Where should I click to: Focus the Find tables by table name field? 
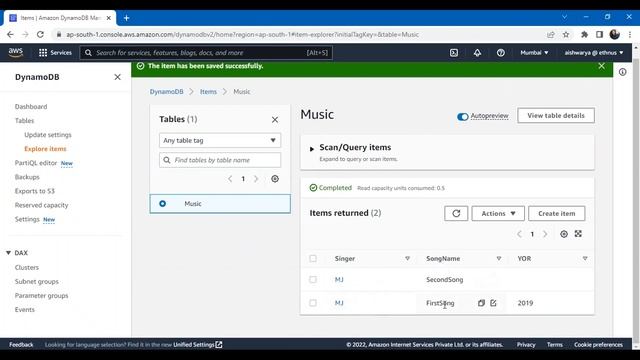tap(220, 160)
